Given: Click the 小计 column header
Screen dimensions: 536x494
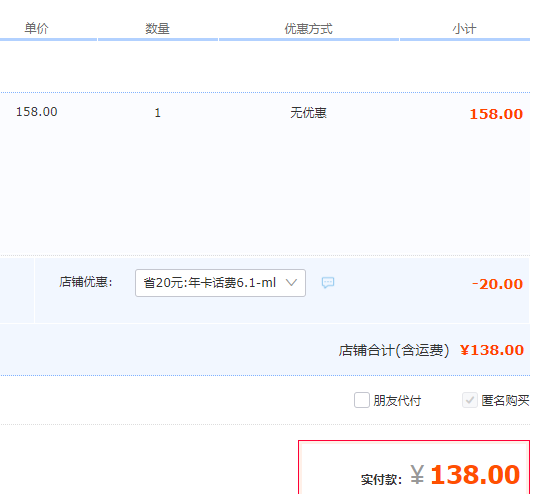Looking at the screenshot, I should 465,29.
